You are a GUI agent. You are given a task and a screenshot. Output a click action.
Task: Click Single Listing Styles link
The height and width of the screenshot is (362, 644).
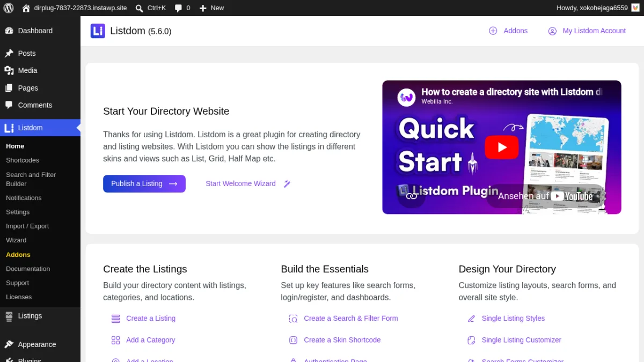coord(513,319)
